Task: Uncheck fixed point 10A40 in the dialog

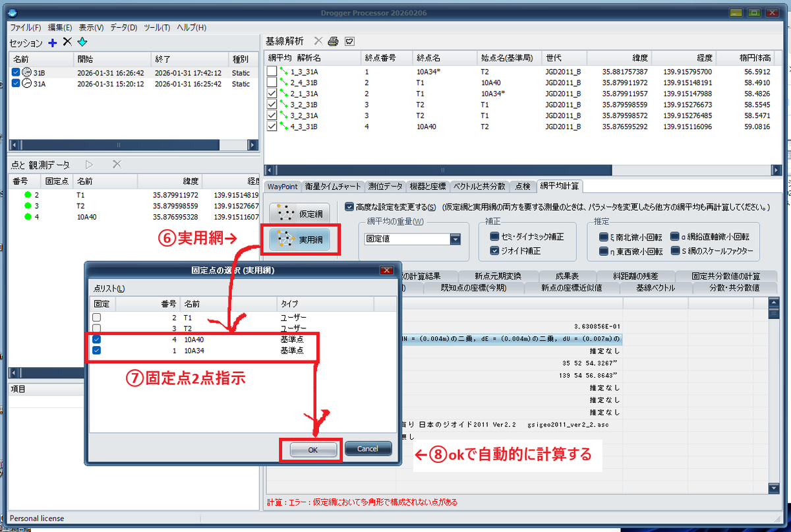Action: click(97, 340)
